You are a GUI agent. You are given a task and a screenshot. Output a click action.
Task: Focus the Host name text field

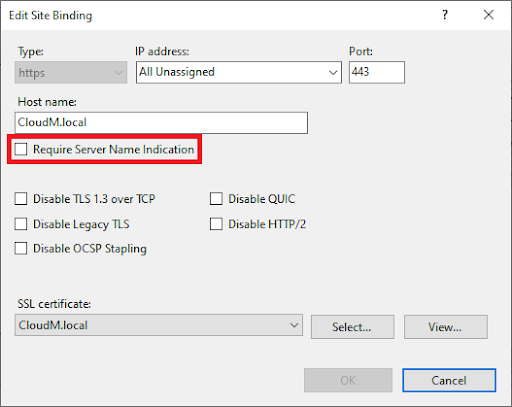pos(161,123)
